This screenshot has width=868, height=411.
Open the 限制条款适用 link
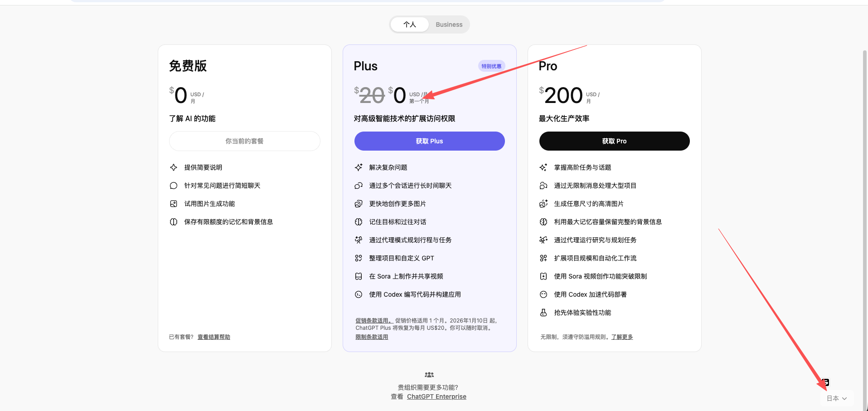pyautogui.click(x=371, y=337)
